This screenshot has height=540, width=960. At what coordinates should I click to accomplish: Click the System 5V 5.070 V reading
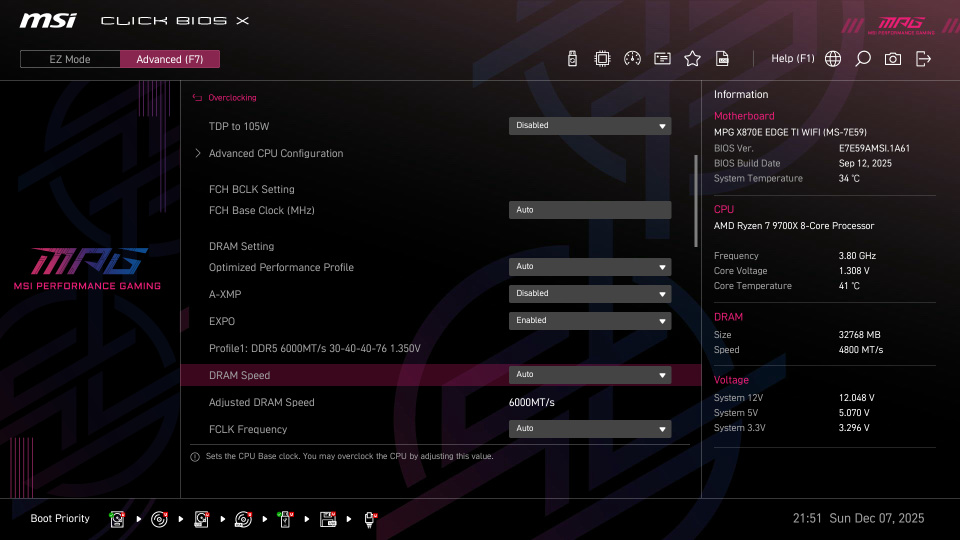coord(854,413)
